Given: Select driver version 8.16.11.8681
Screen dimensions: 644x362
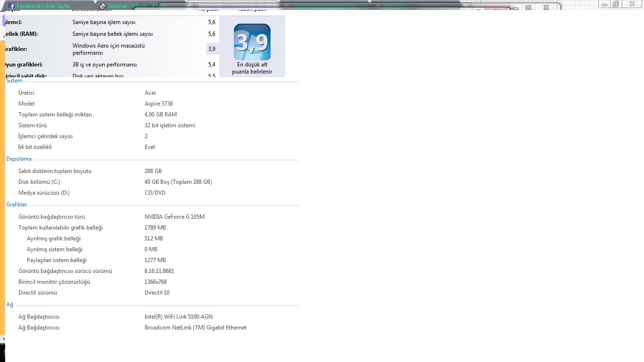Looking at the screenshot, I should (x=159, y=271).
